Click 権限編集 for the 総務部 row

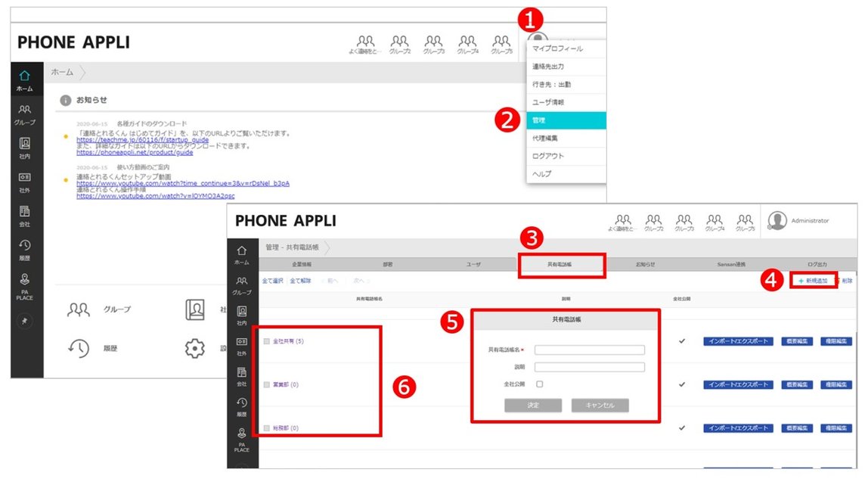tap(836, 428)
